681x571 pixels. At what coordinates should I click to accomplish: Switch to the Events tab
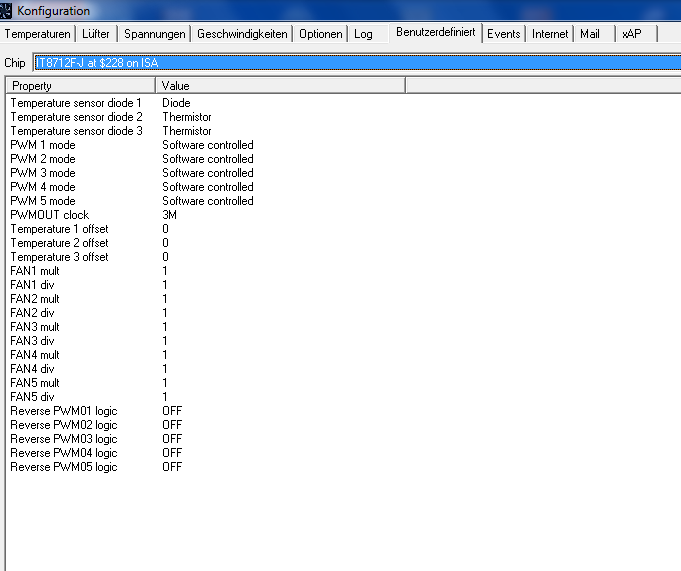tap(503, 34)
